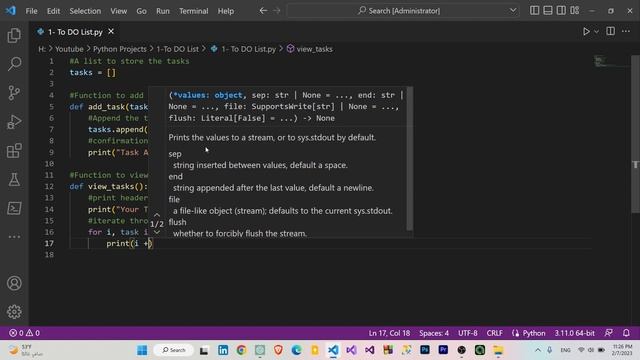Split the editor to the right

(611, 31)
